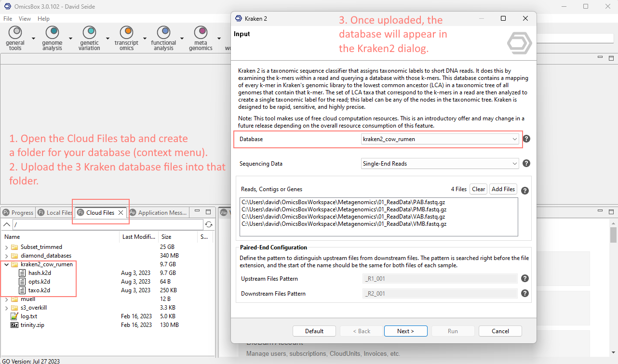Switch to the Local Files tab

pos(56,212)
